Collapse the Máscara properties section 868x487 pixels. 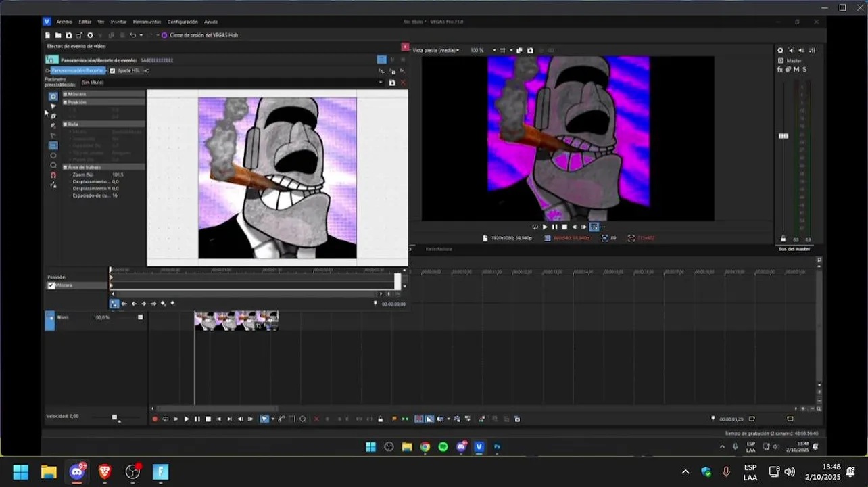pyautogui.click(x=66, y=94)
